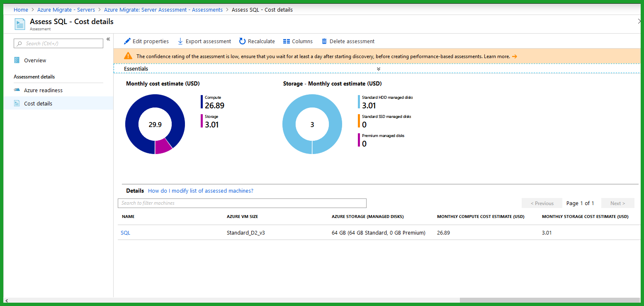Click the Previous page button

pos(542,203)
